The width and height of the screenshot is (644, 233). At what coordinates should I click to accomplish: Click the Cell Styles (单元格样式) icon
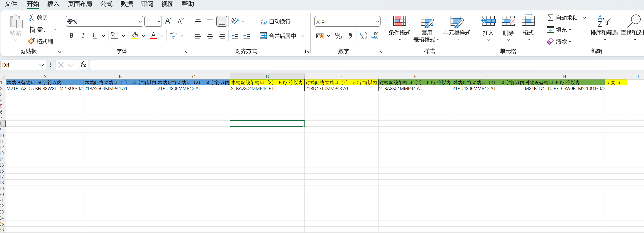[x=457, y=22]
